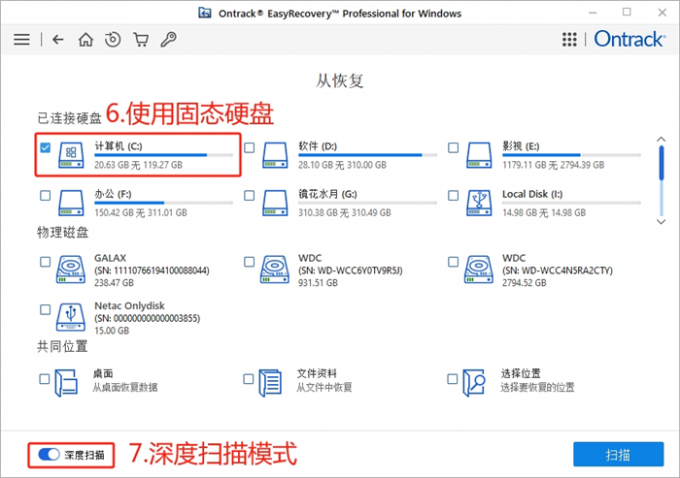Minimize the EasyRecovery window
The width and height of the screenshot is (680, 478).
[x=592, y=13]
